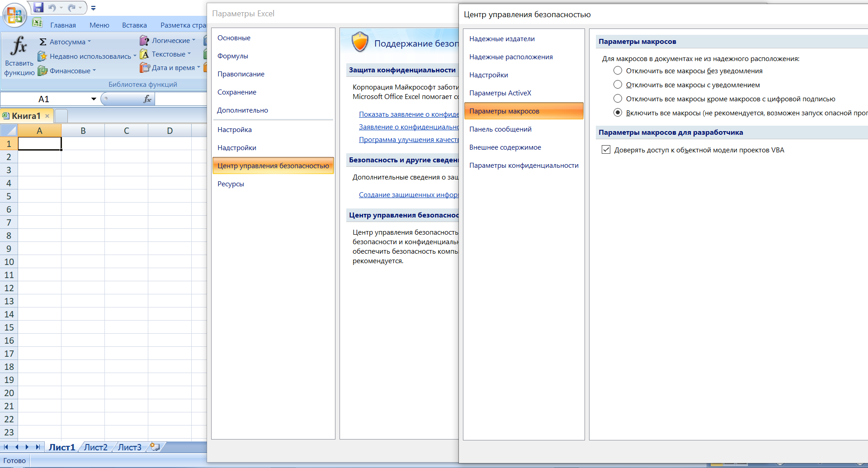Screen dimensions: 868x468
Task: Open the Вставка ribbon tab
Action: [134, 25]
